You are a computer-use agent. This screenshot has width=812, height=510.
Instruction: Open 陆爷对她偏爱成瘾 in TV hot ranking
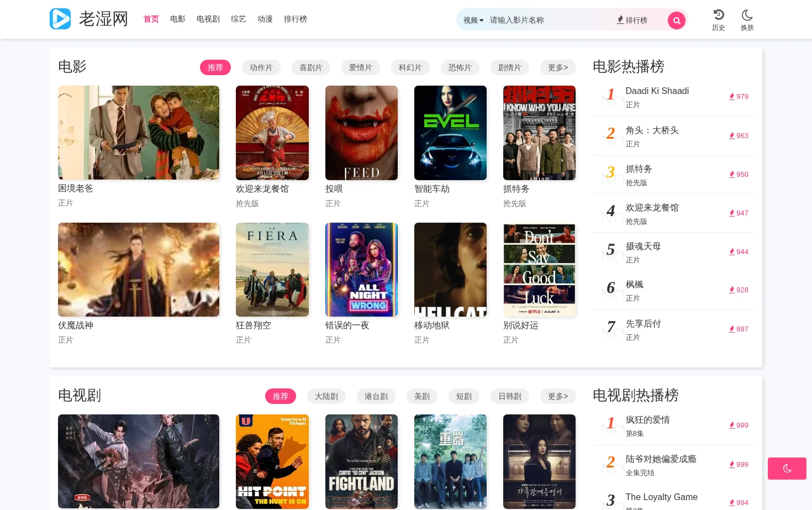[x=661, y=459]
